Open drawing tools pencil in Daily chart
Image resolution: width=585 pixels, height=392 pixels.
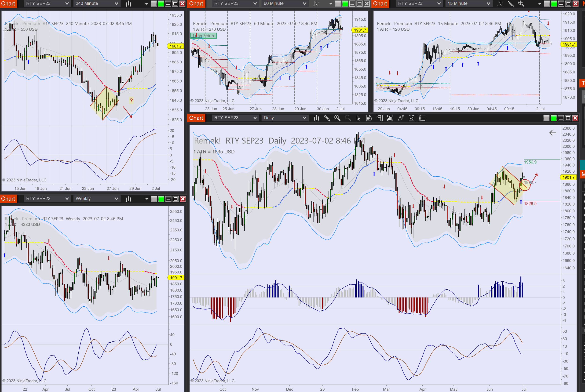[x=327, y=118]
